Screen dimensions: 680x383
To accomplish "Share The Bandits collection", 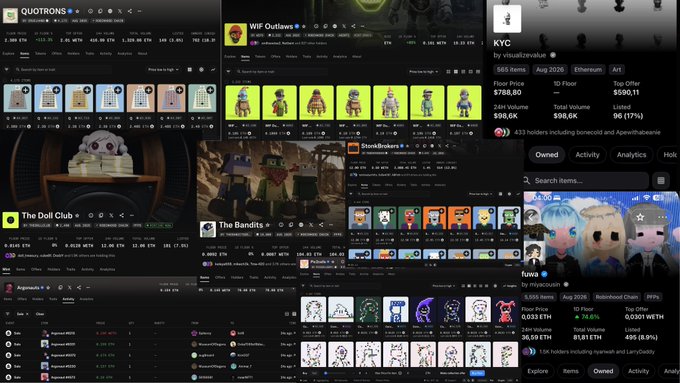I will 321,225.
